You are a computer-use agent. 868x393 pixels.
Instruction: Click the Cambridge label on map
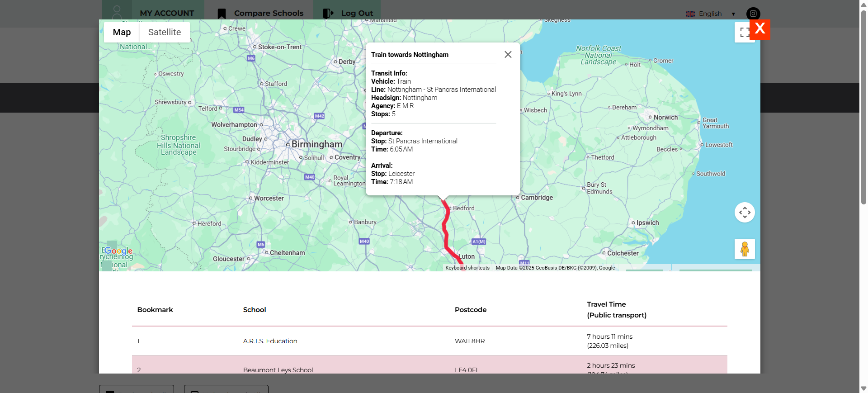[537, 198]
